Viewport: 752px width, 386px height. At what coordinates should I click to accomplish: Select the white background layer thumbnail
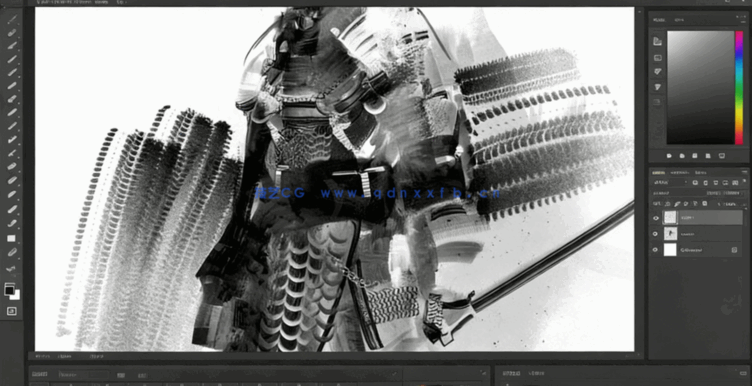pyautogui.click(x=670, y=250)
